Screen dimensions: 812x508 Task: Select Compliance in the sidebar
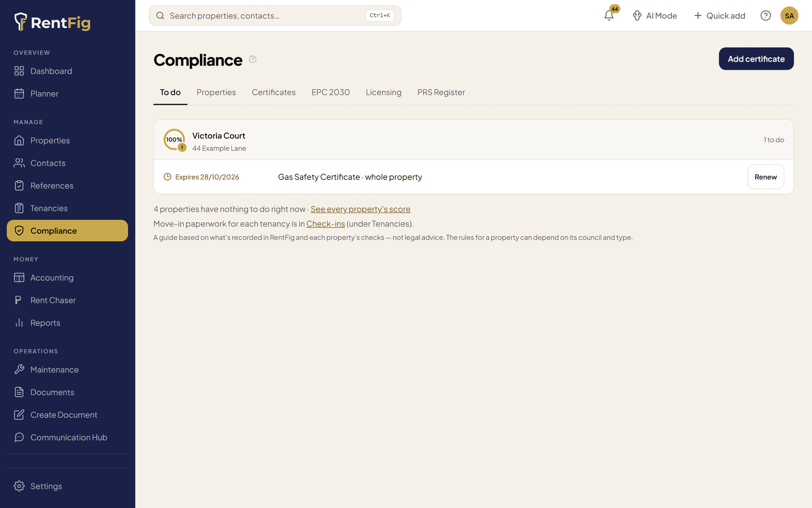pos(67,231)
